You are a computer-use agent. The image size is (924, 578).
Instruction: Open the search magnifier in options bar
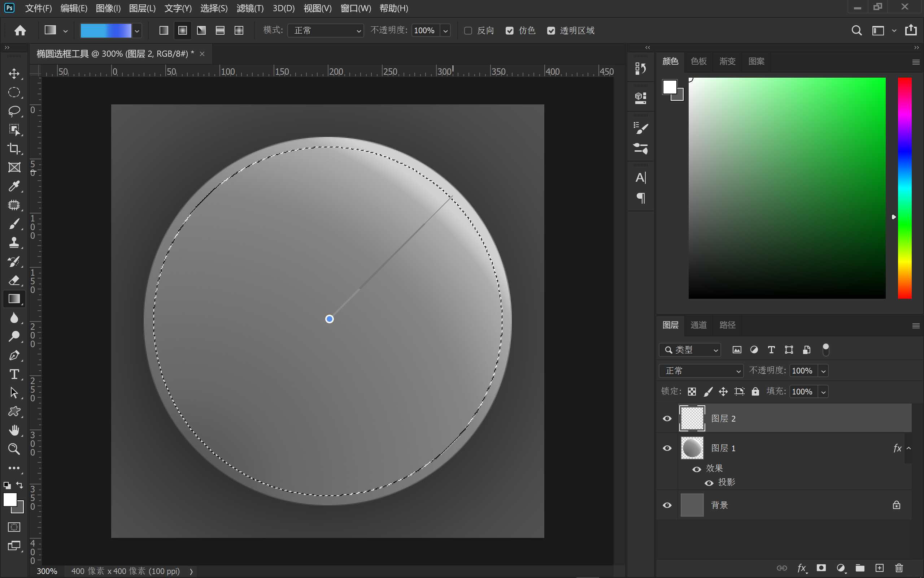pyautogui.click(x=857, y=30)
